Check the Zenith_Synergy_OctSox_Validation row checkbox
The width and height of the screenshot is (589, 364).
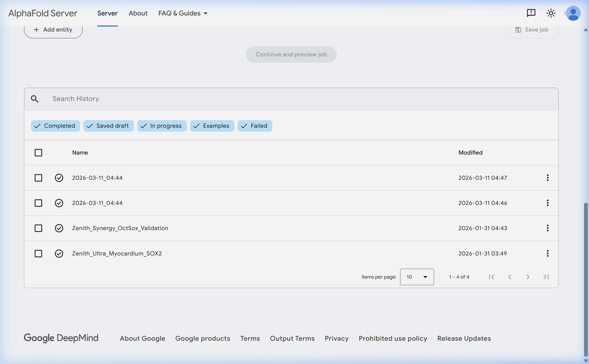click(38, 228)
